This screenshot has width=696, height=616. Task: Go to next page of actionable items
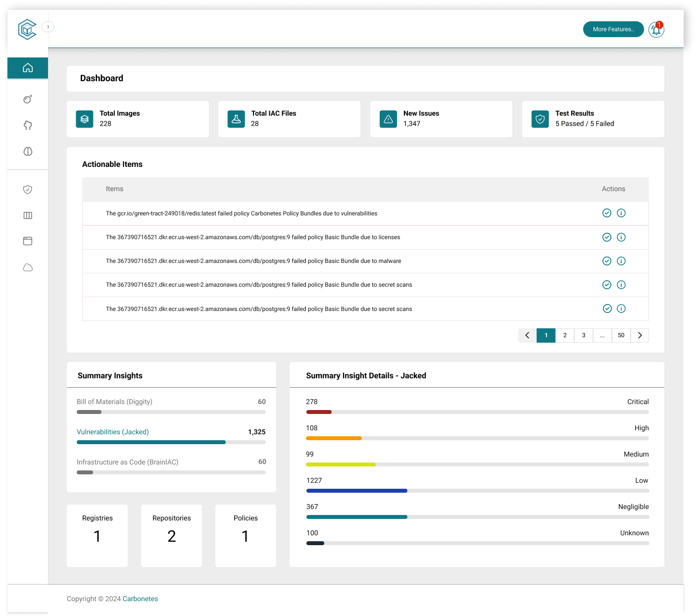640,335
